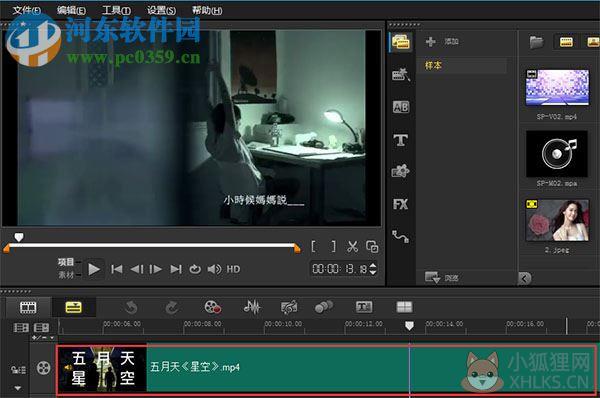Click the right orange trim marker
The image size is (600, 398).
[297, 249]
